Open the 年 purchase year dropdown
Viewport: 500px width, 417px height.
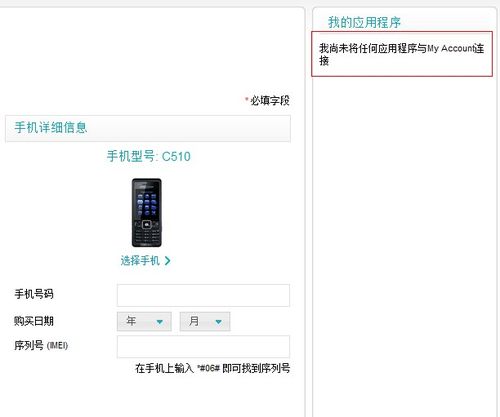tap(144, 321)
